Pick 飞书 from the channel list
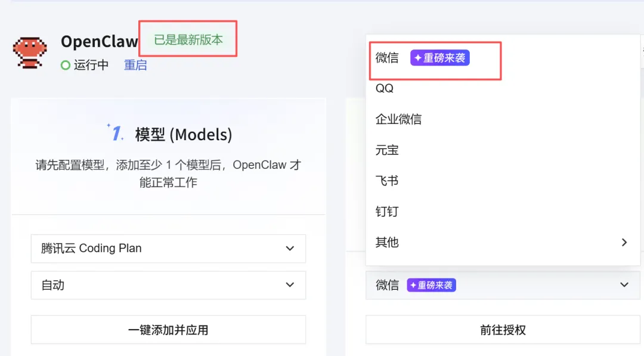Viewport: 644px width, 356px height. [x=387, y=181]
